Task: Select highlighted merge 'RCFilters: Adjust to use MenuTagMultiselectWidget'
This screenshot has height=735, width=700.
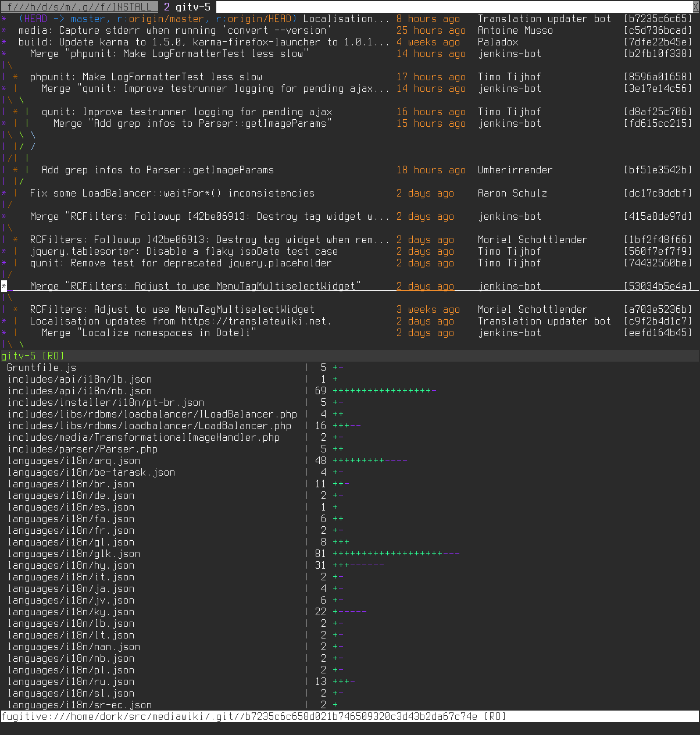Action: click(x=195, y=286)
